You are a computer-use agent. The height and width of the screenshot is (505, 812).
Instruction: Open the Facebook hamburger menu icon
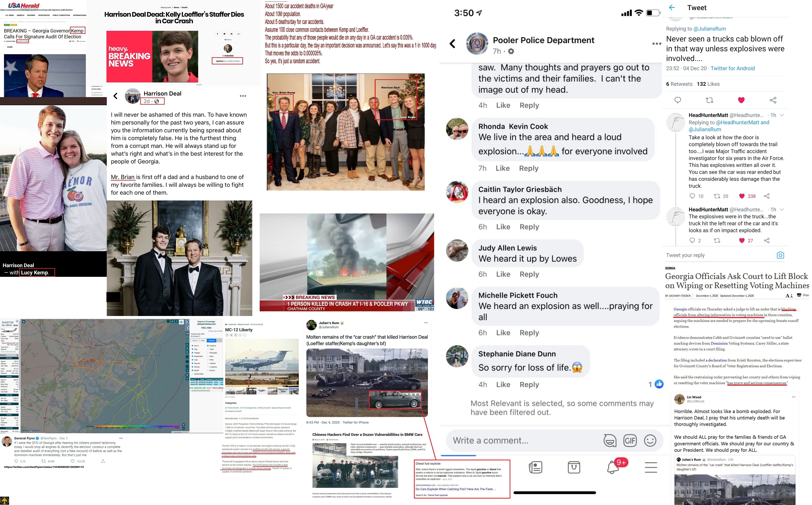[651, 467]
